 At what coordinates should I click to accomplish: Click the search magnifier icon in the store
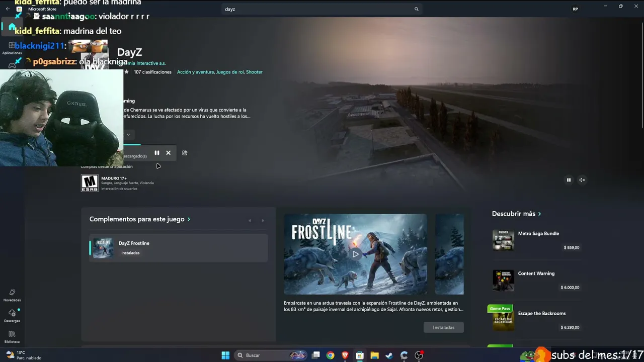[x=416, y=9]
